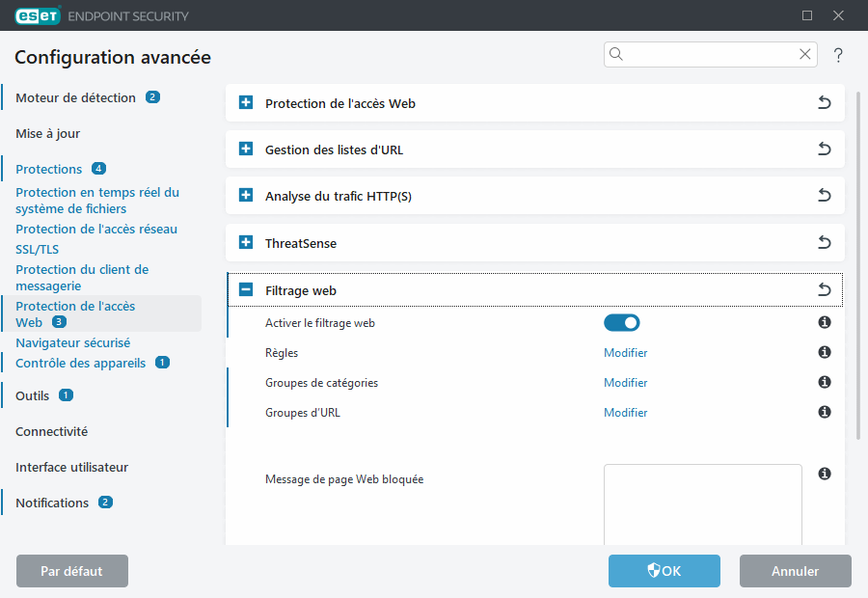The image size is (868, 598).
Task: Click the revert icon for ThreatSense
Action: (825, 242)
